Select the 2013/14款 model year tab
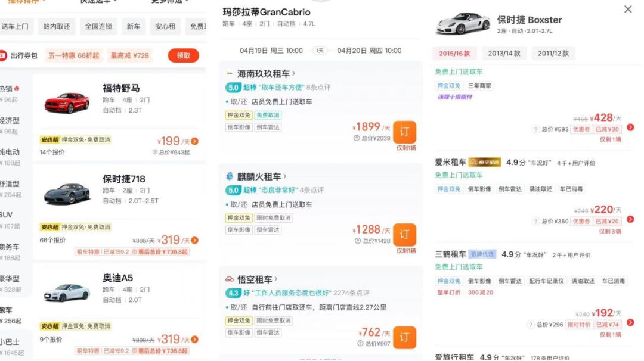 coord(504,54)
